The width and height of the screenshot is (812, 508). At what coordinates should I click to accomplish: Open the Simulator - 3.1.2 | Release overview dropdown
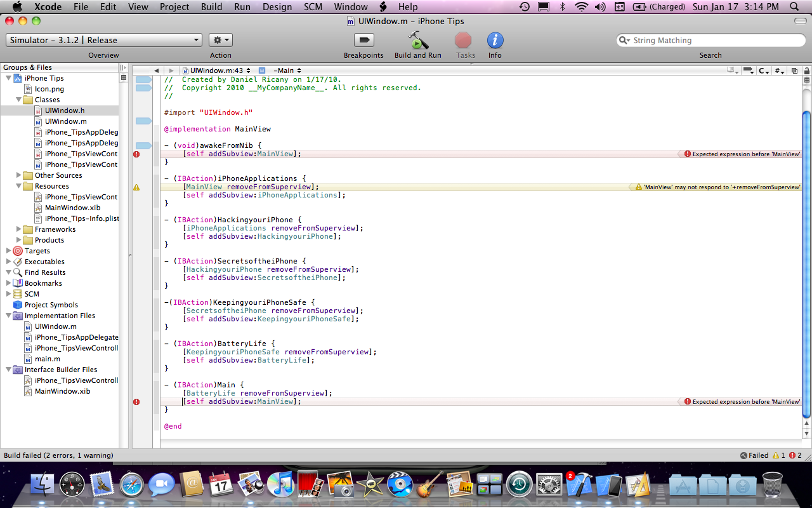104,40
